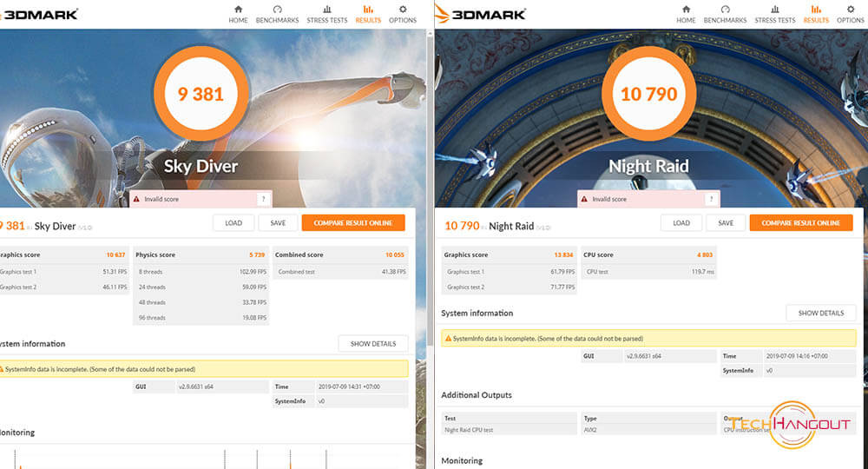868x469 pixels.
Task: Click the 'AVX2' value in the Type column
Action: click(590, 430)
